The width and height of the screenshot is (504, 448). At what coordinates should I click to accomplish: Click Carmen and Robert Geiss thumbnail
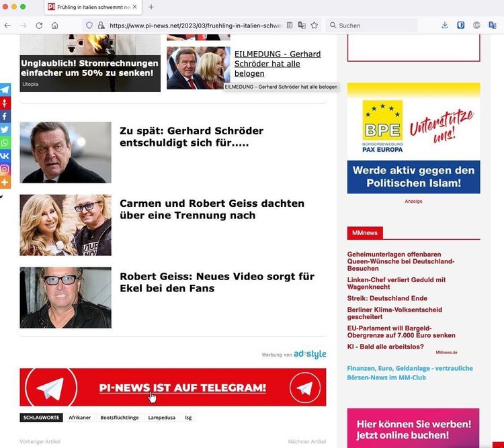click(66, 225)
